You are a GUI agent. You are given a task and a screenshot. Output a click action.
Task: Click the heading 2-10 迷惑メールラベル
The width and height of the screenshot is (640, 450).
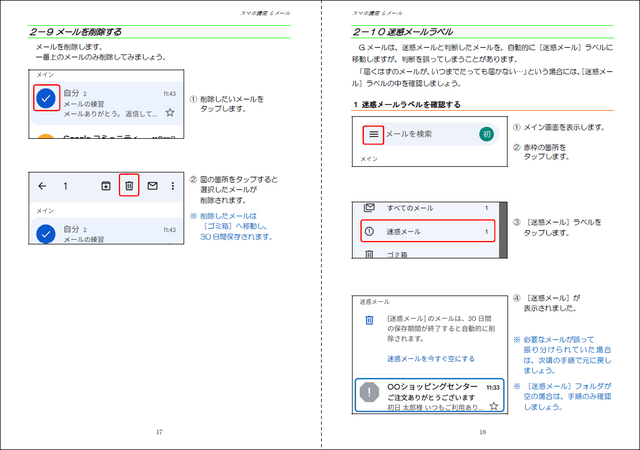(402, 32)
